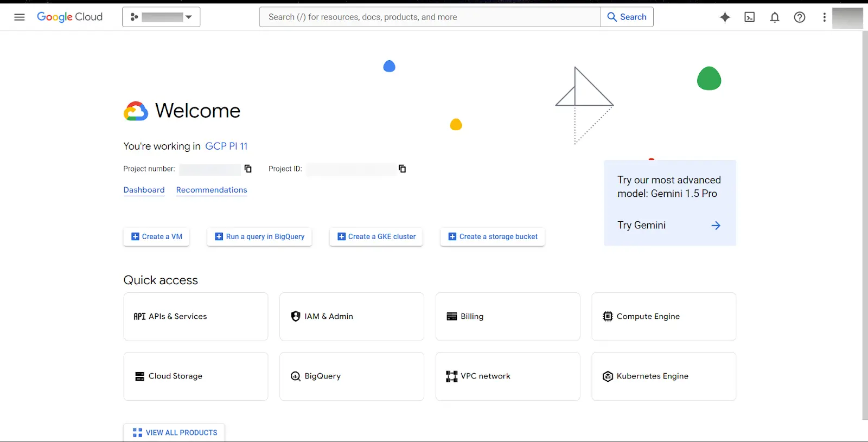Screen dimensions: 868x442
Task: Click the Kubernetes Engine hexagon icon
Action: point(608,376)
